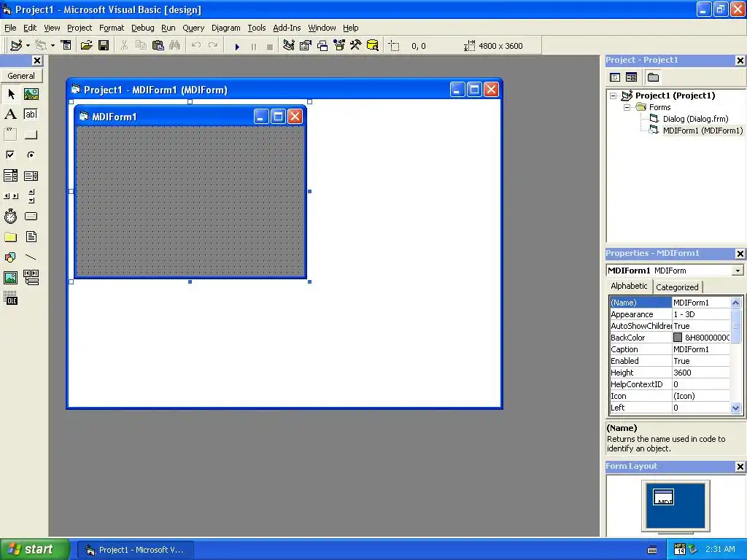Image resolution: width=747 pixels, height=560 pixels.
Task: Open dropdown next to Add Form icon
Action: click(x=53, y=46)
